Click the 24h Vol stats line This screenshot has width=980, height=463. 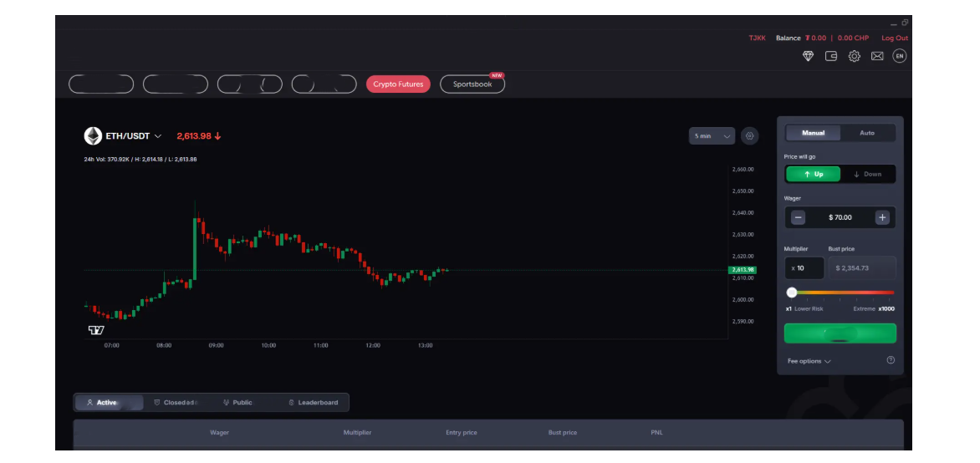click(x=140, y=160)
